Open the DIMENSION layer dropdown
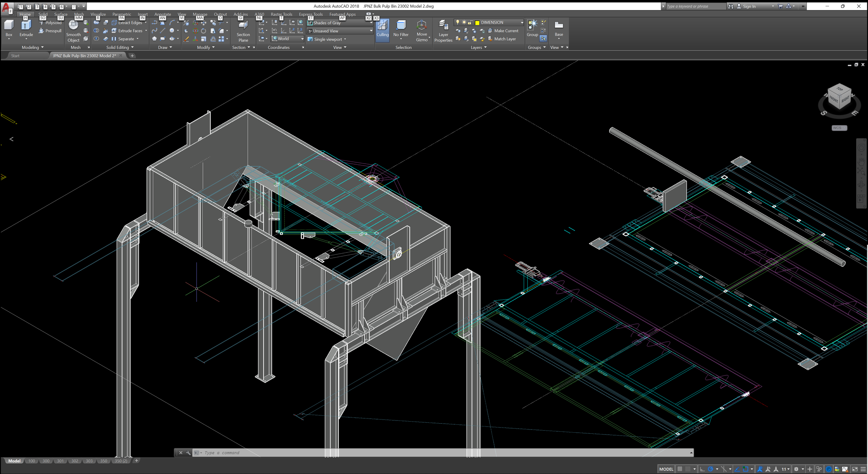Screen dimensions: 868x474 tap(521, 23)
